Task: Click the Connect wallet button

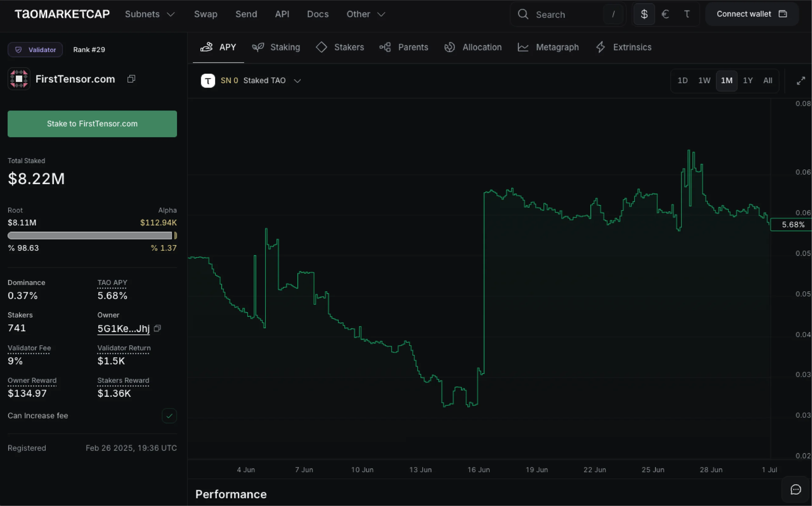Action: (752, 14)
